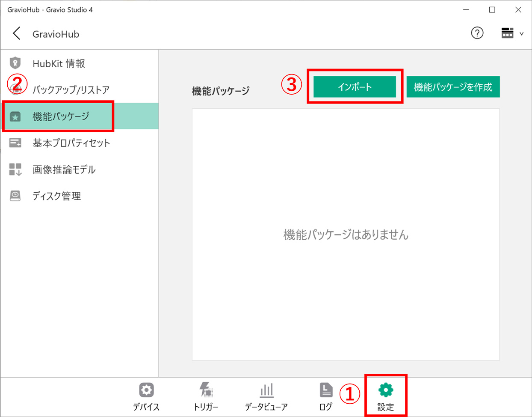Open the トリガー lightning icon tab
This screenshot has width=532, height=417.
pyautogui.click(x=206, y=390)
